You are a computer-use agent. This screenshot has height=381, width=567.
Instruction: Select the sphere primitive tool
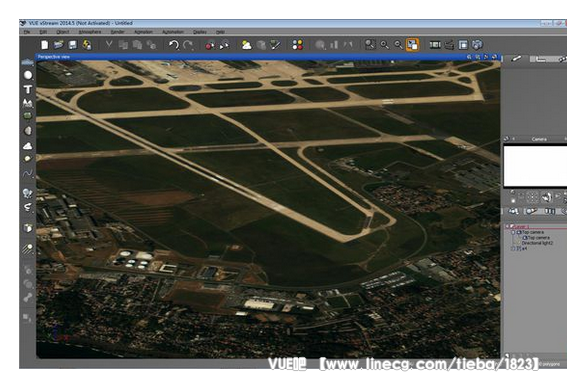click(x=28, y=75)
